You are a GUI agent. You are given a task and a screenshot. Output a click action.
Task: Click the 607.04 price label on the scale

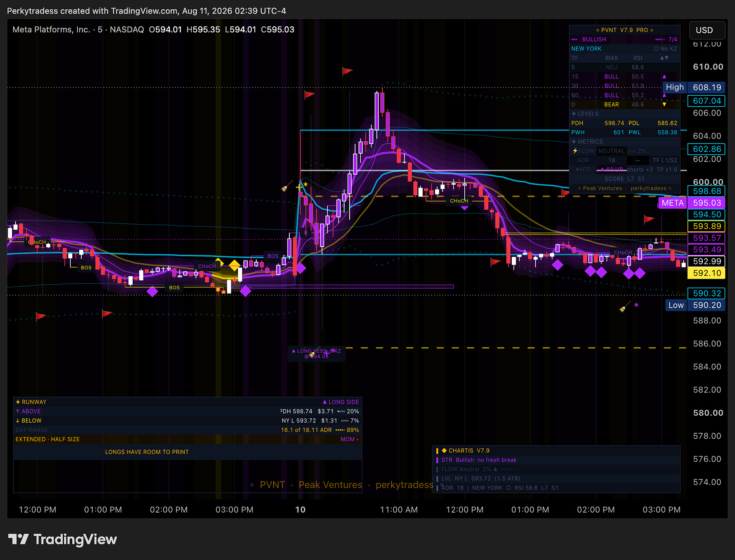pos(707,101)
